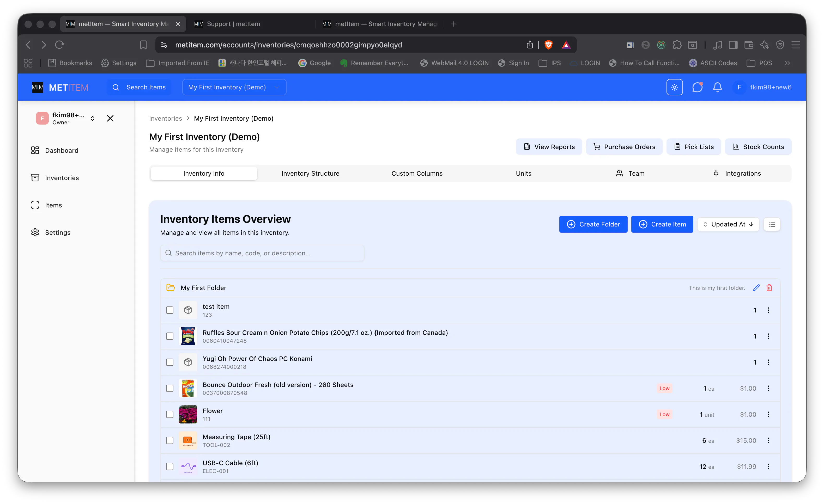Screen dimensions: 824x504
Task: Switch to the Integrations tab
Action: point(737,174)
